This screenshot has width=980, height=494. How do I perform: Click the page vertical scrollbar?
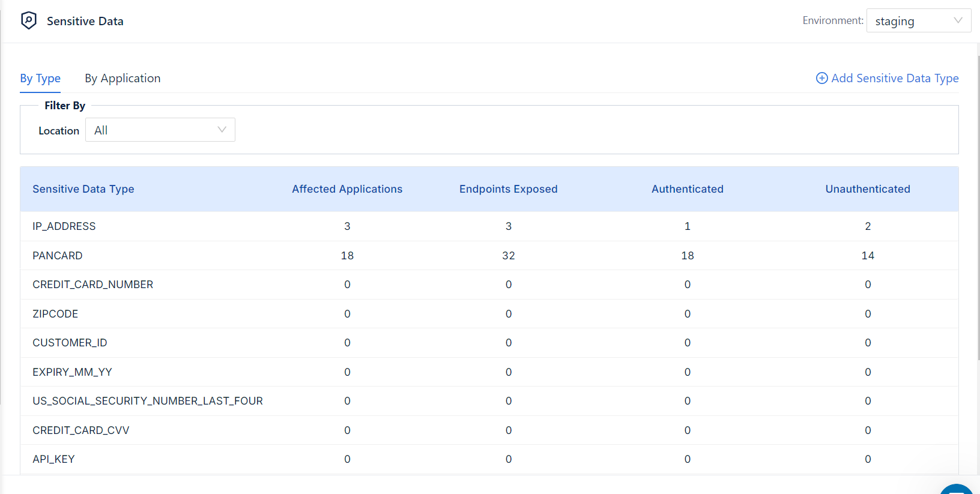[x=978, y=207]
